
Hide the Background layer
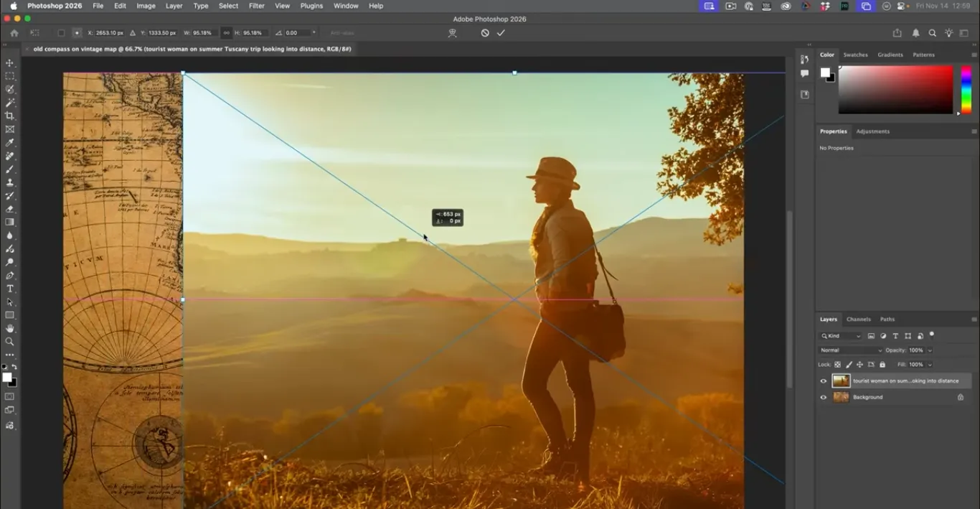pos(823,397)
